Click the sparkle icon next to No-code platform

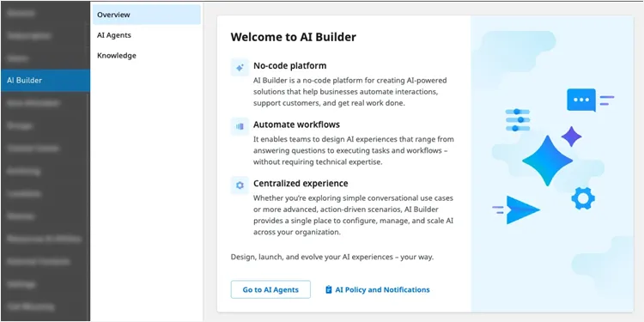(x=240, y=67)
